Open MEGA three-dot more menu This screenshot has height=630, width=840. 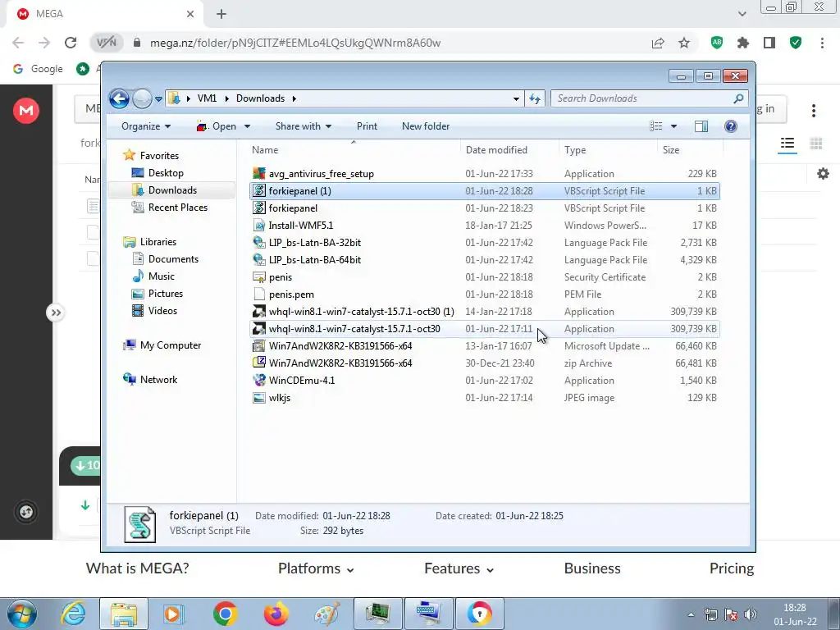(813, 111)
